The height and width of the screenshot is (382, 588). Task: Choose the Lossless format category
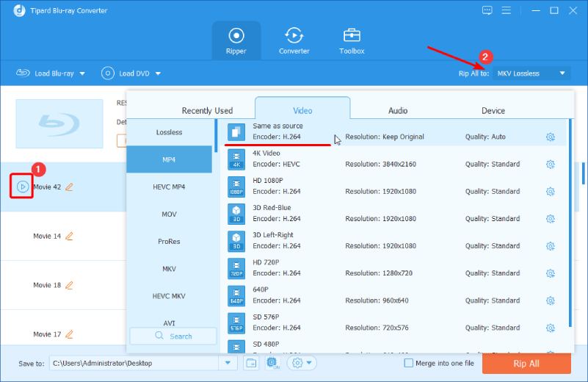point(169,132)
